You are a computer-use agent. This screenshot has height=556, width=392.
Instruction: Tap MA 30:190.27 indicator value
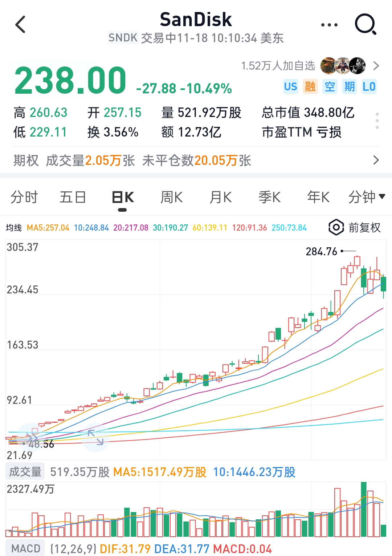click(x=170, y=228)
